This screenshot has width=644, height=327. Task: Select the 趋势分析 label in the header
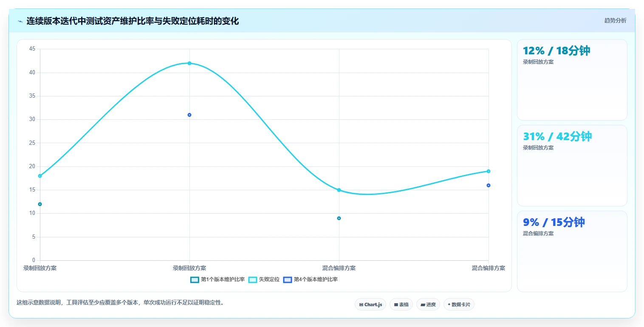(615, 20)
